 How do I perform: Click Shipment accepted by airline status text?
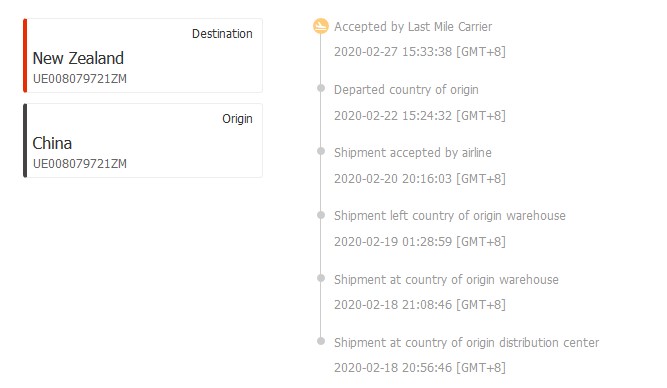point(413,153)
